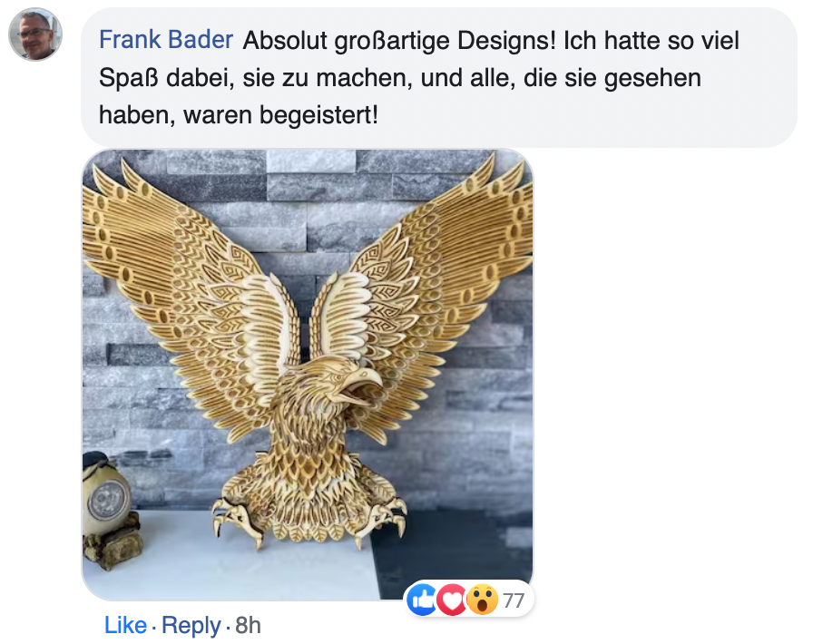Reply to Frank Bader's comment

[191, 625]
